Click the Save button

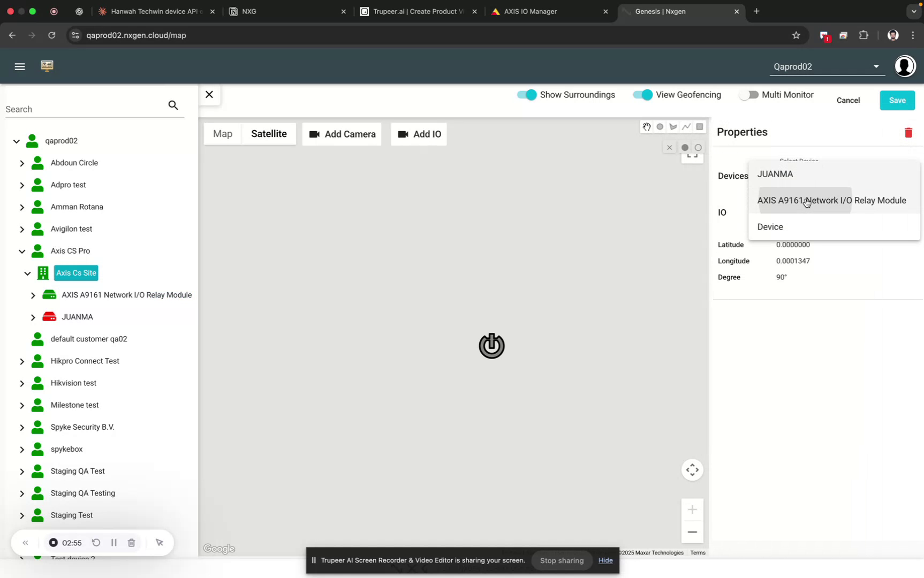tap(897, 100)
